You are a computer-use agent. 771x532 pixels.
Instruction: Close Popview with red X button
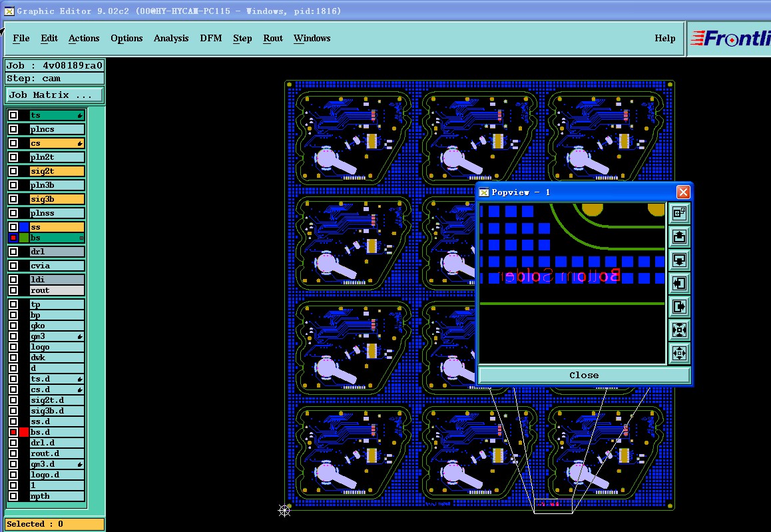(683, 192)
